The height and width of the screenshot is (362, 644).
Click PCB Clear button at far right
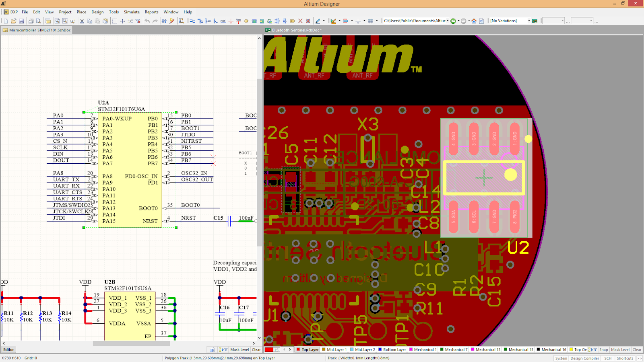coord(637,350)
